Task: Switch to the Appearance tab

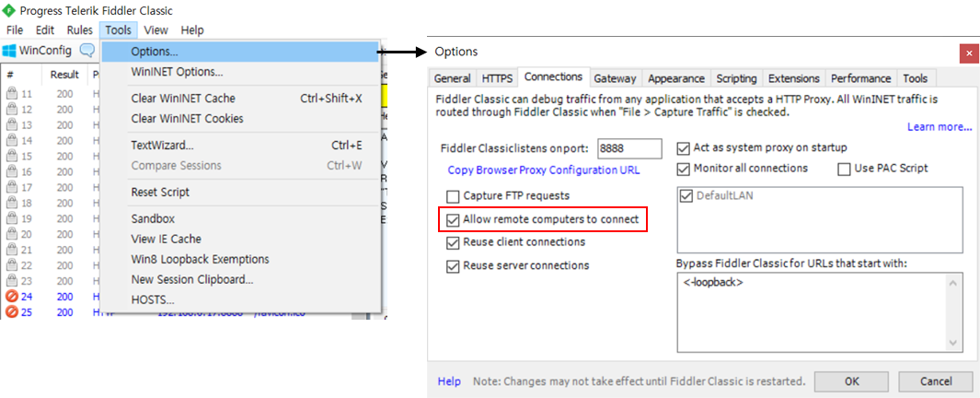Action: tap(677, 78)
